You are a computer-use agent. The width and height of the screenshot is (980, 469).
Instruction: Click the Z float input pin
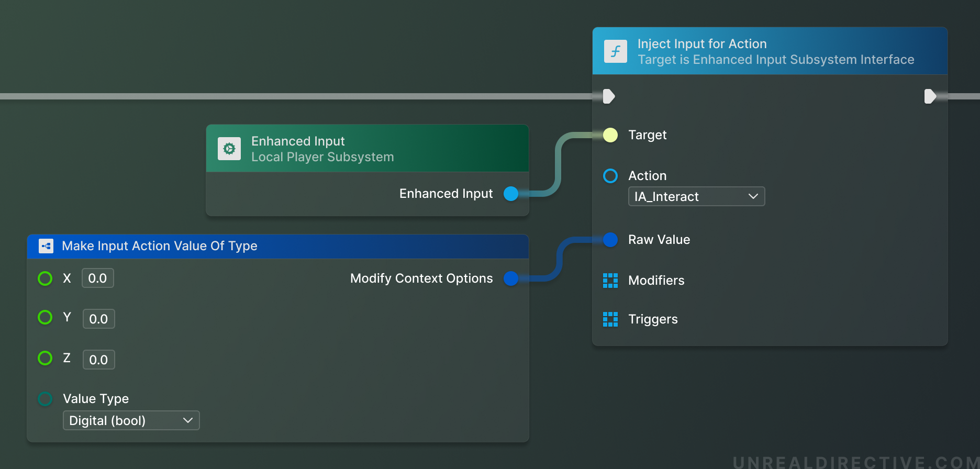click(45, 358)
